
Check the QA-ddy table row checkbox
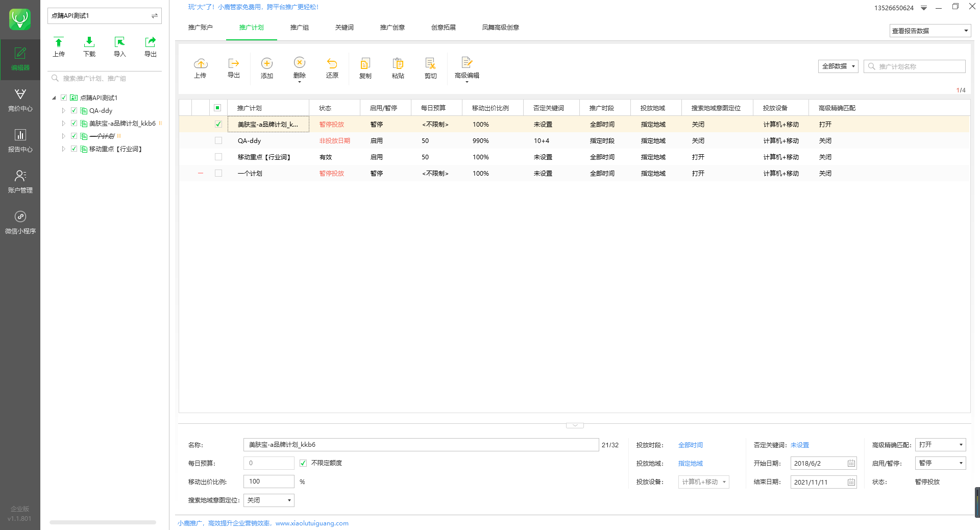pyautogui.click(x=218, y=140)
